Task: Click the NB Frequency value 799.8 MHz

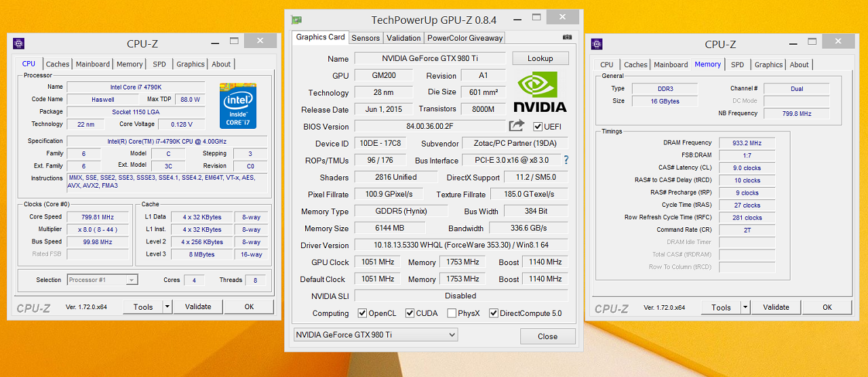Action: point(797,113)
